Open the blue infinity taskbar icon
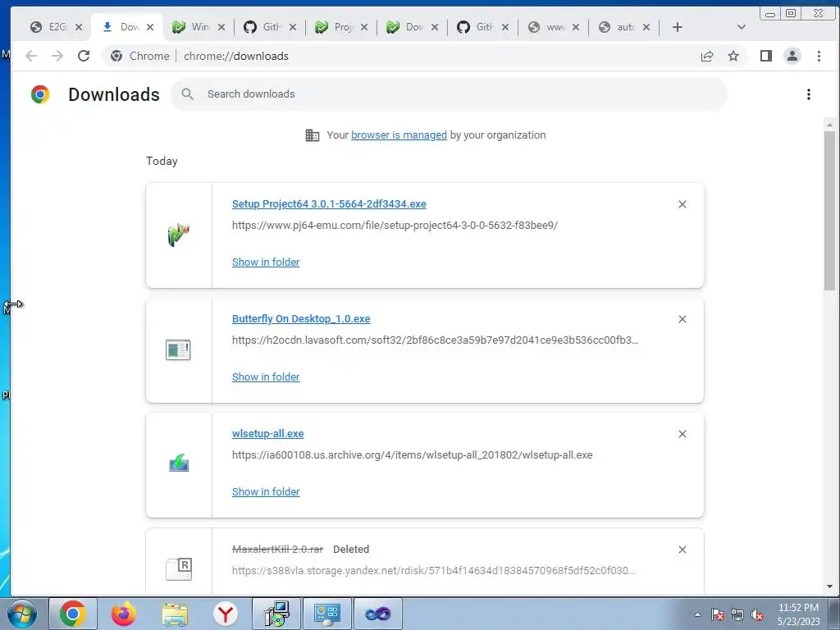 click(x=378, y=614)
